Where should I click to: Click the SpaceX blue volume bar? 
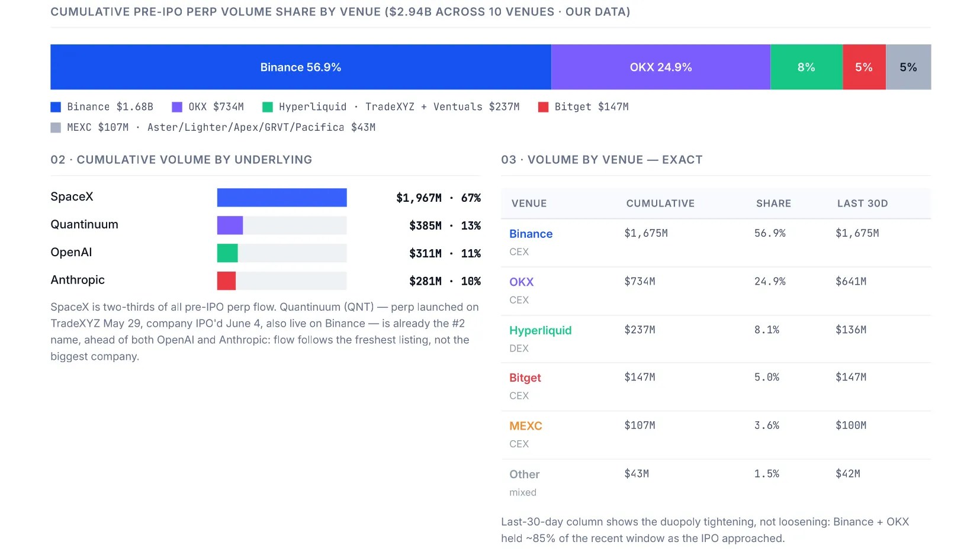tap(282, 198)
